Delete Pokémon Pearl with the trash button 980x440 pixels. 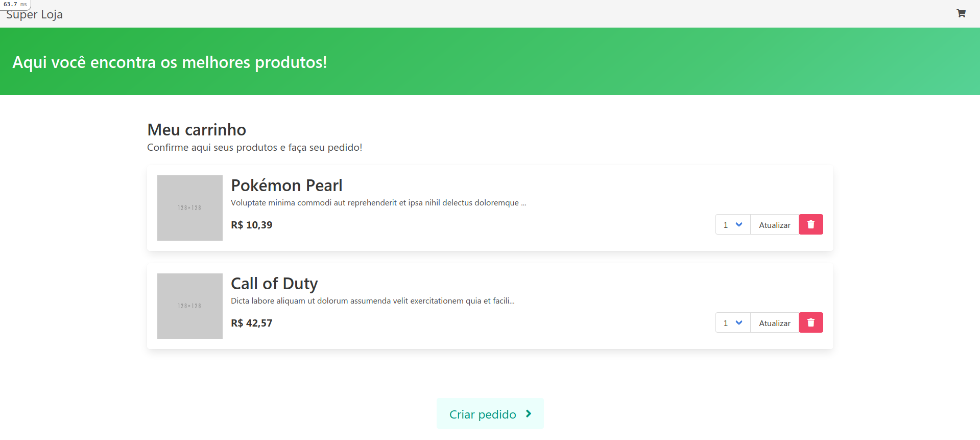pos(810,224)
